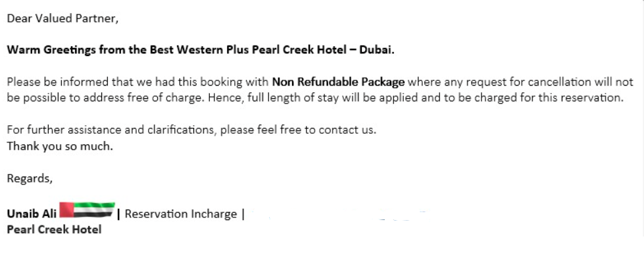Click the 'Dear Valued Partner' greeting line
This screenshot has width=644, height=253.
point(63,18)
